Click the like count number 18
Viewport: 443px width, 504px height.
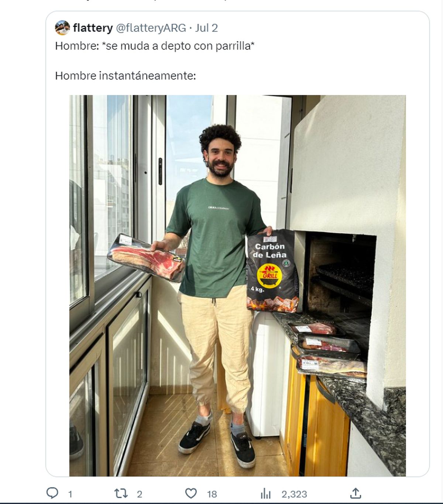point(212,494)
